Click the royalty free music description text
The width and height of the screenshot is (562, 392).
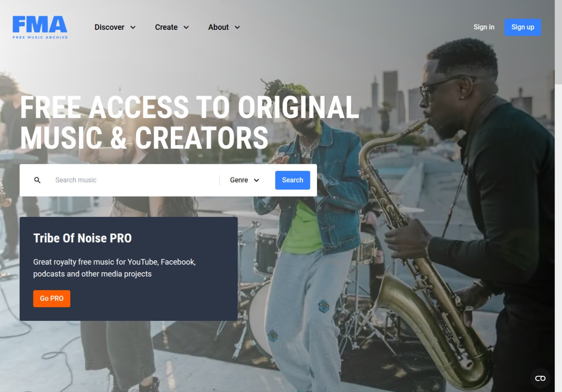point(115,268)
